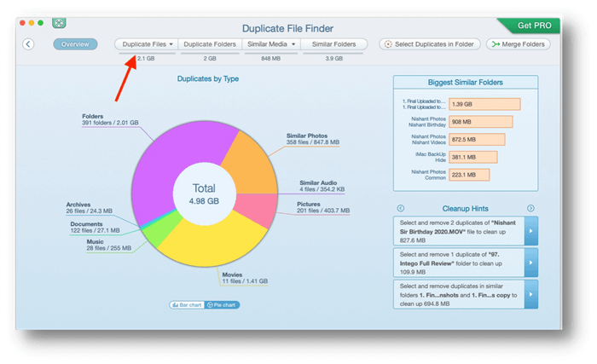The width and height of the screenshot is (597, 364).
Task: Click the green app icon in title bar
Action: (59, 23)
